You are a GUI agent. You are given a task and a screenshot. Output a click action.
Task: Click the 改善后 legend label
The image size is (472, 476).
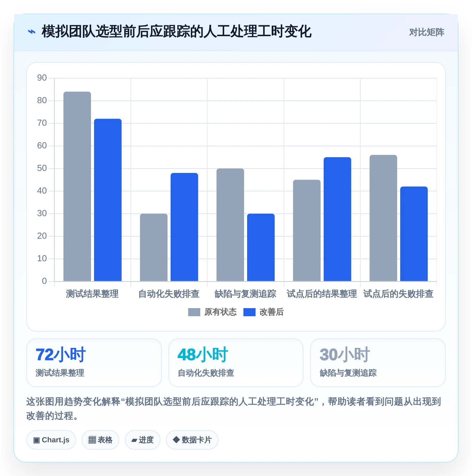pos(272,312)
